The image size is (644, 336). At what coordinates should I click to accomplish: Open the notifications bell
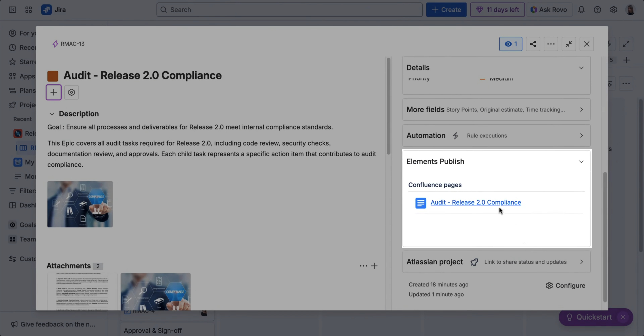581,10
